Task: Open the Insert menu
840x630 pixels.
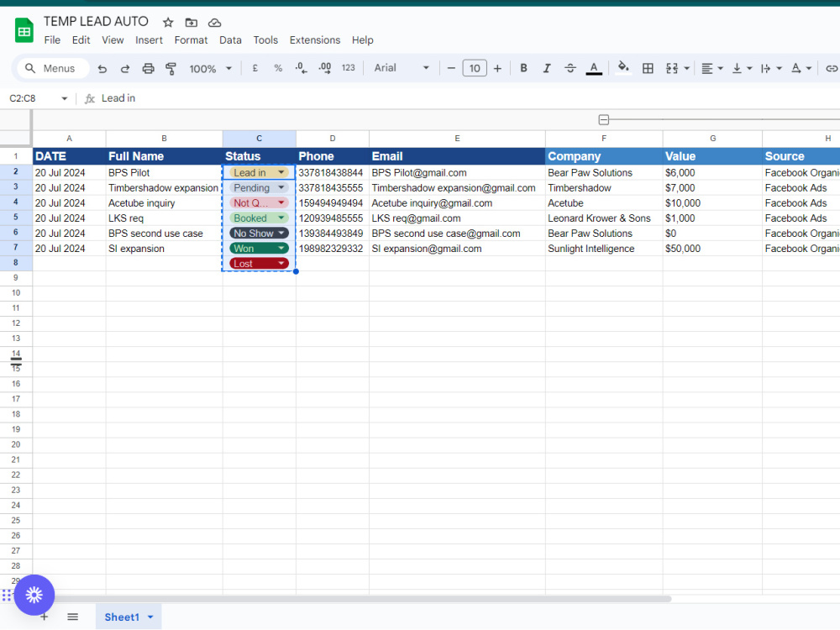Action: coord(149,40)
